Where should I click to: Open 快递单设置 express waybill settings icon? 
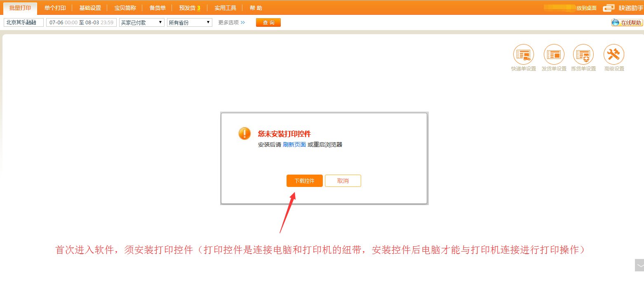523,54
